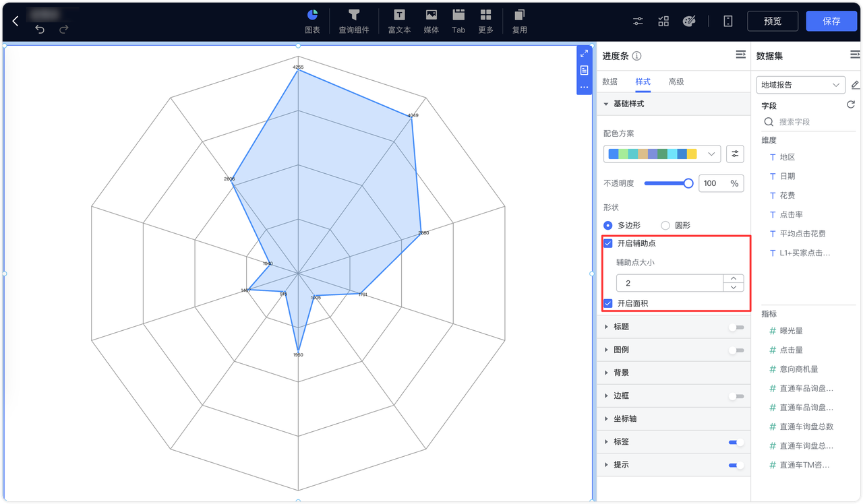Switch to the 数据 tab

(609, 82)
